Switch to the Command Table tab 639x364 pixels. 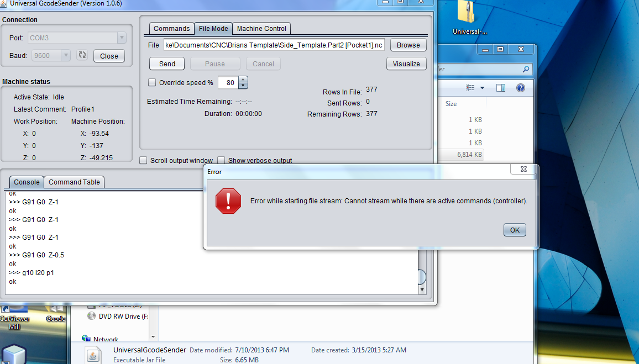click(74, 182)
